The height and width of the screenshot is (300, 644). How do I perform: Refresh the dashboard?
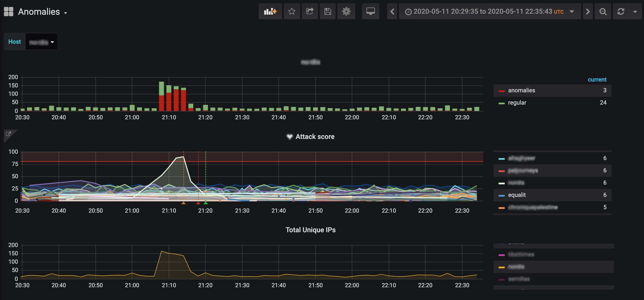621,12
